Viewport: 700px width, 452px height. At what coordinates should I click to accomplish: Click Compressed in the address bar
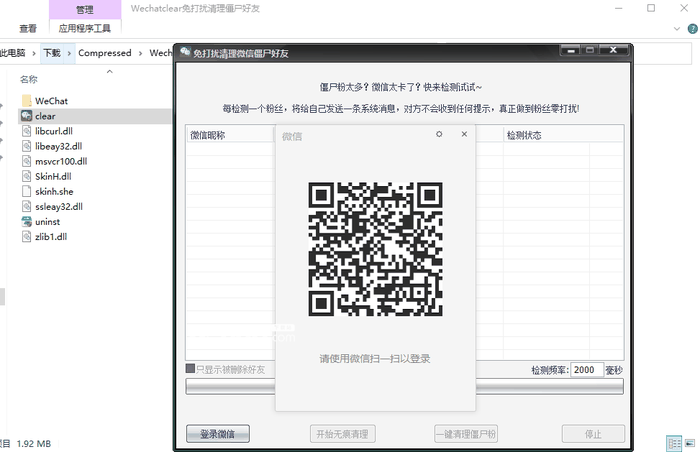tap(105, 53)
